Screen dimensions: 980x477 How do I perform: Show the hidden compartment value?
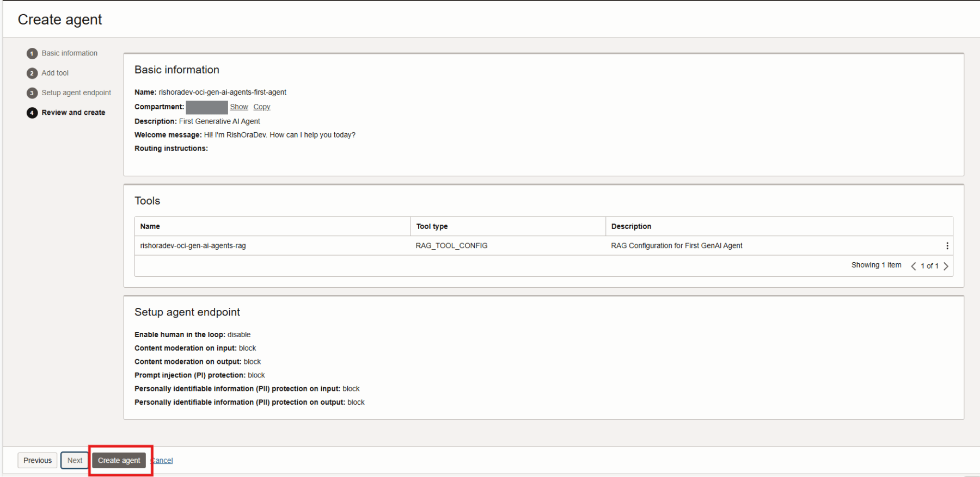(238, 107)
